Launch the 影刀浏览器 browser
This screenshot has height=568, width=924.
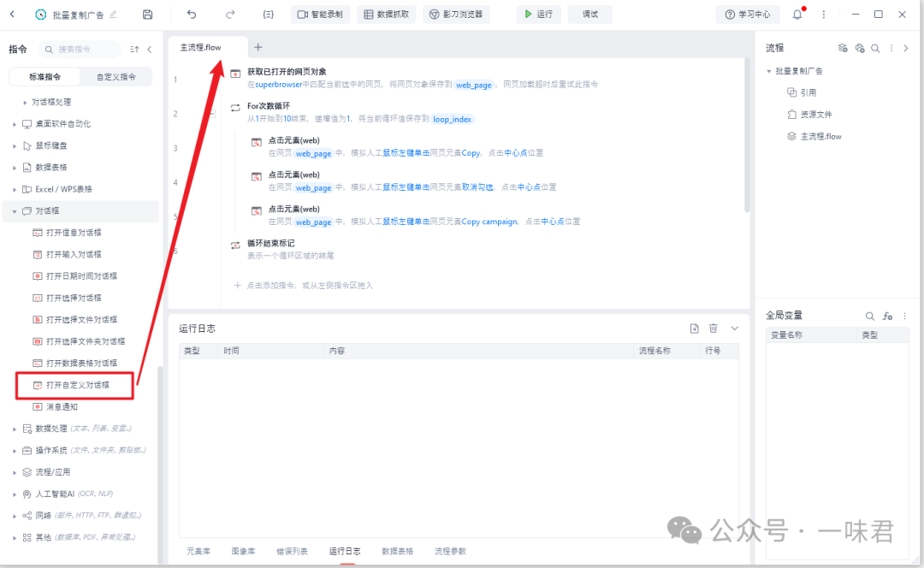[x=456, y=14]
